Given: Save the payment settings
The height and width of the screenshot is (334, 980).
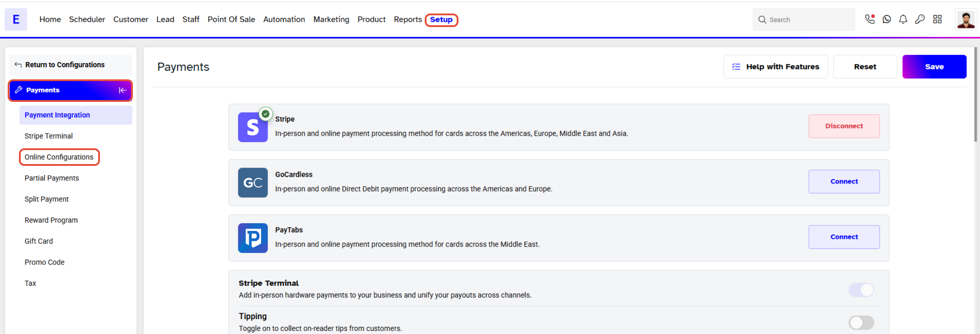Looking at the screenshot, I should pos(935,67).
